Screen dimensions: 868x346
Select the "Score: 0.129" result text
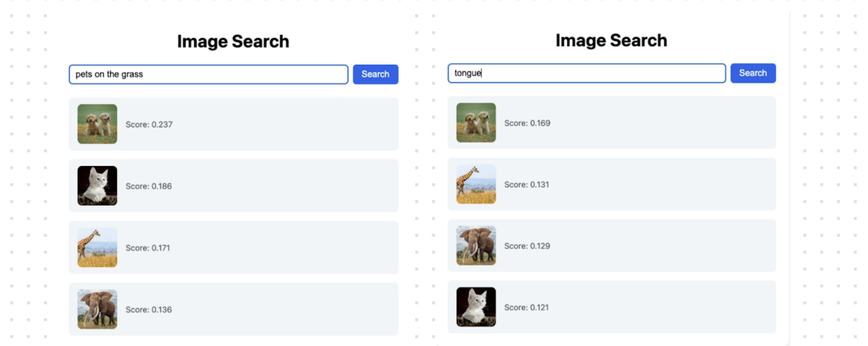click(x=527, y=246)
